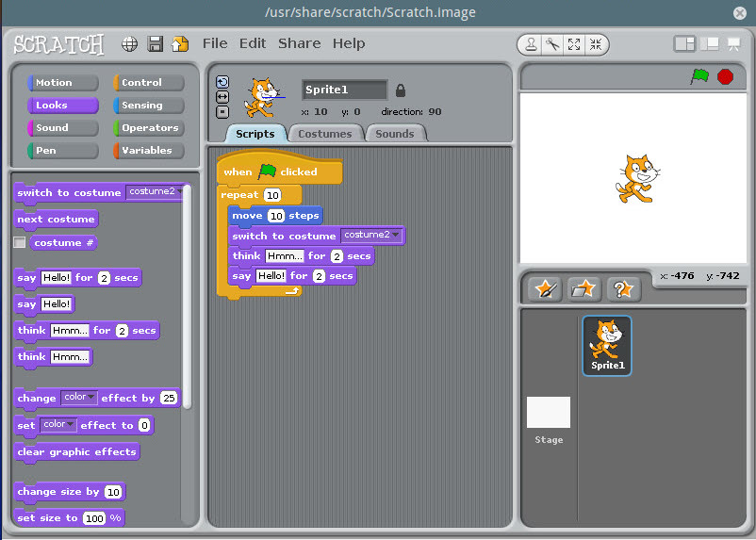Paint a new sprite button

pos(545,289)
